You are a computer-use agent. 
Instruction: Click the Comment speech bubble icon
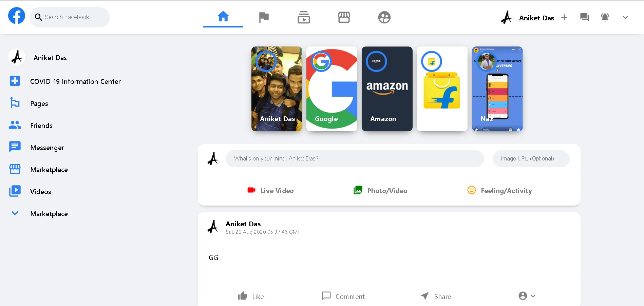[x=326, y=296]
